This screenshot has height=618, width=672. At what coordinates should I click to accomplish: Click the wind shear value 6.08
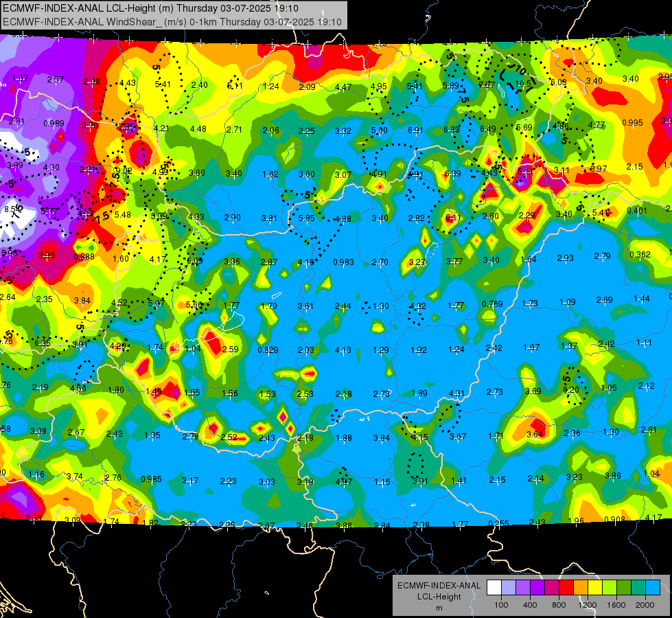click(x=559, y=82)
